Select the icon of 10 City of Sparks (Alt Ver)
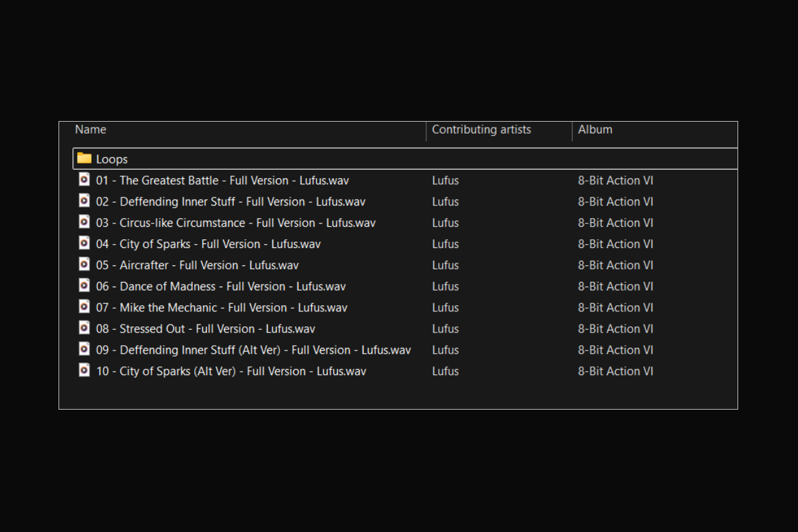 84,370
